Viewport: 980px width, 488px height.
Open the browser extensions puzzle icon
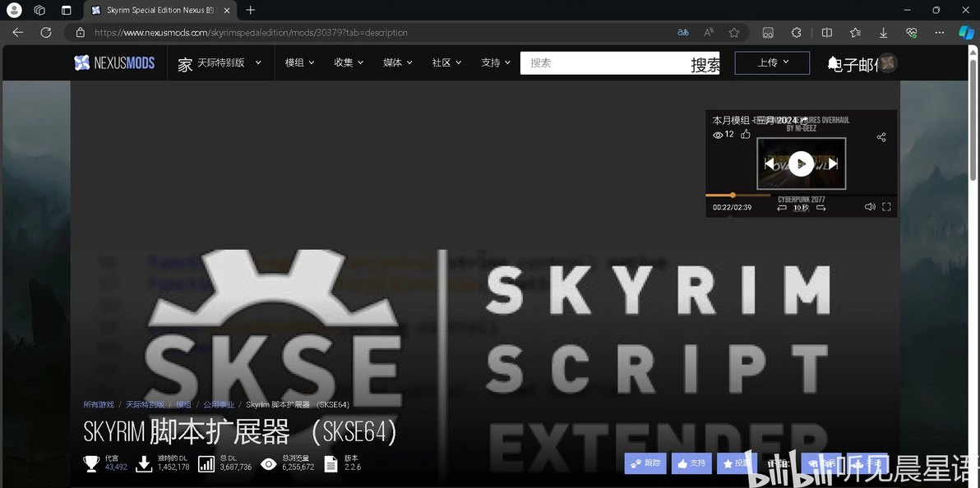pyautogui.click(x=796, y=33)
